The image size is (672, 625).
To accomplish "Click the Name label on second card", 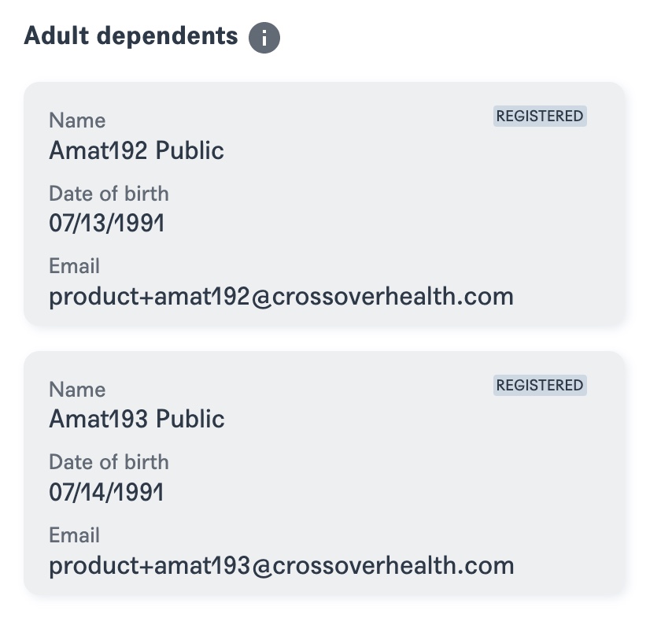I will [x=78, y=390].
